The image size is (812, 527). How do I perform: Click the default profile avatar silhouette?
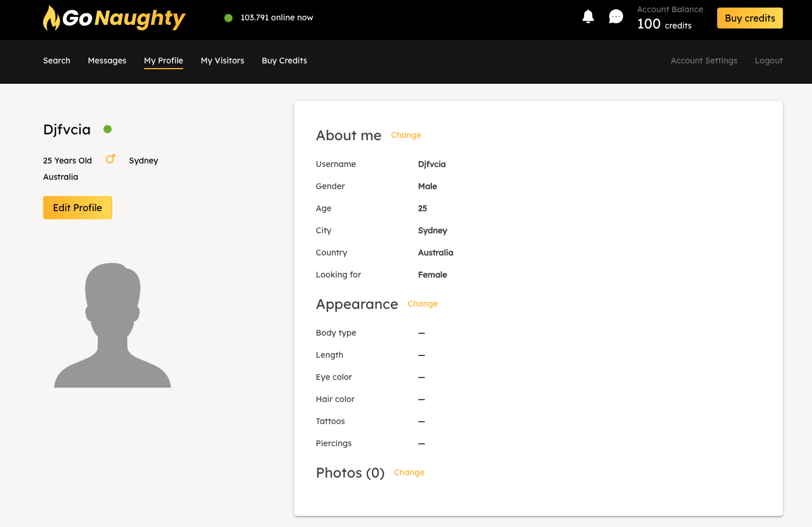pyautogui.click(x=112, y=326)
